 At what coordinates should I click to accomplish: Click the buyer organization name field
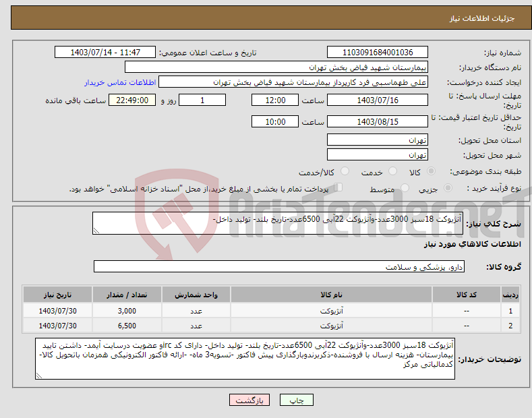(276, 67)
